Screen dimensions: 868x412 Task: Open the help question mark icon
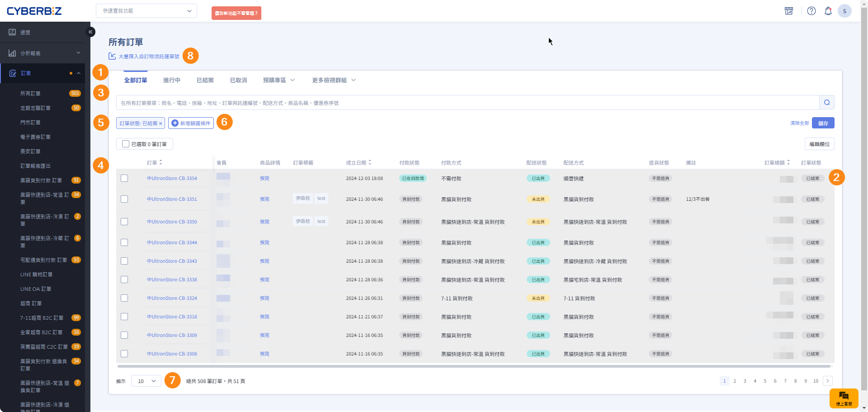pyautogui.click(x=811, y=11)
